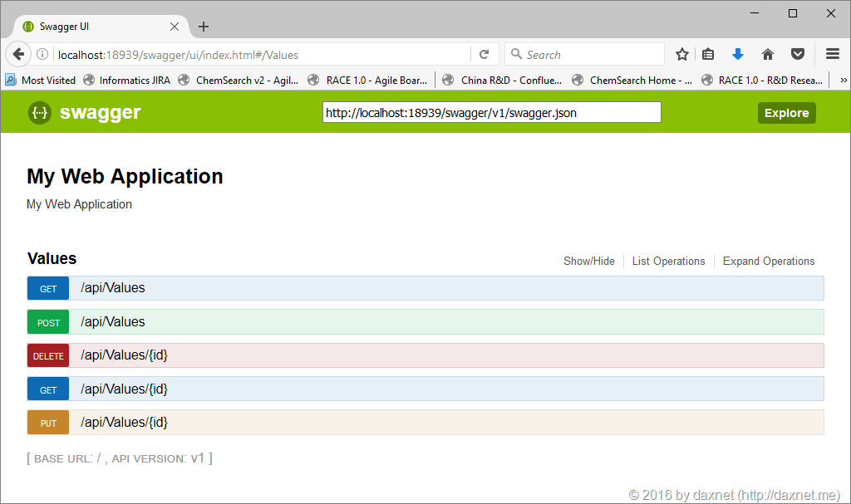Save page to Pocket icon
The width and height of the screenshot is (851, 504).
[797, 54]
